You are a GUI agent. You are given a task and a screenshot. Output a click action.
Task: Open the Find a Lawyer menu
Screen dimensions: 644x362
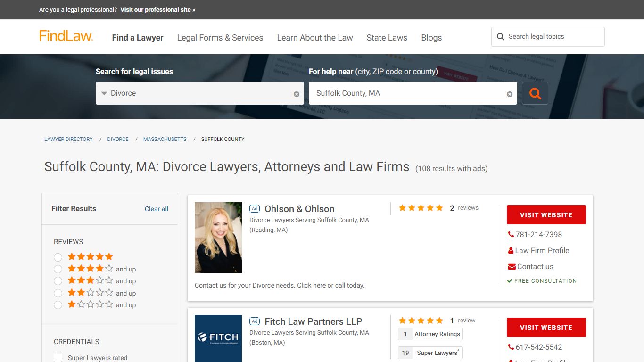(138, 38)
